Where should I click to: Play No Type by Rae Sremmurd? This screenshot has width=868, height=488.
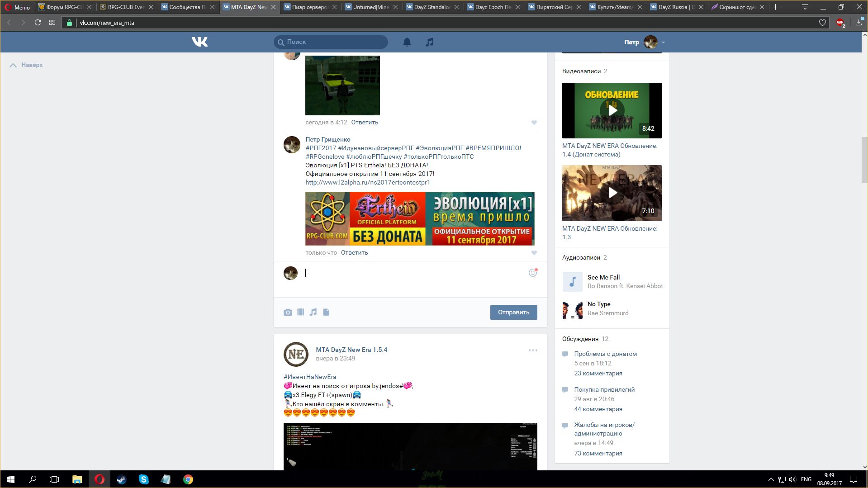pyautogui.click(x=572, y=310)
